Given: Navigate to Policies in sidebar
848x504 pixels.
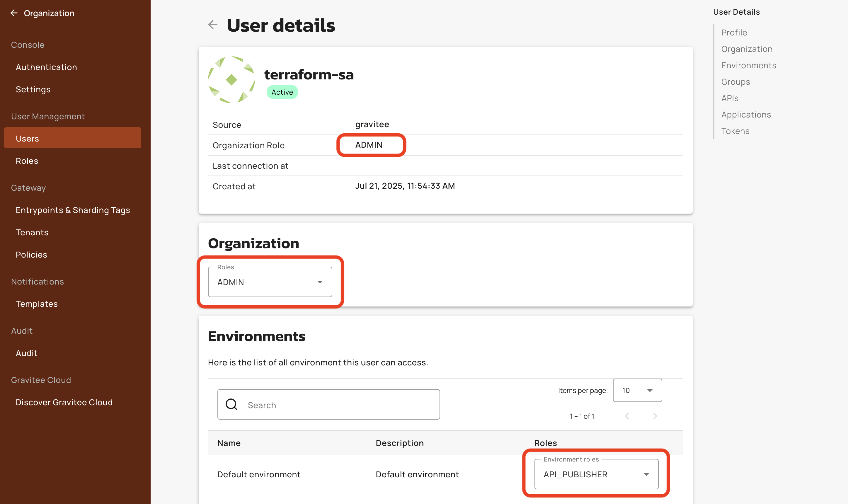Looking at the screenshot, I should pos(31,254).
